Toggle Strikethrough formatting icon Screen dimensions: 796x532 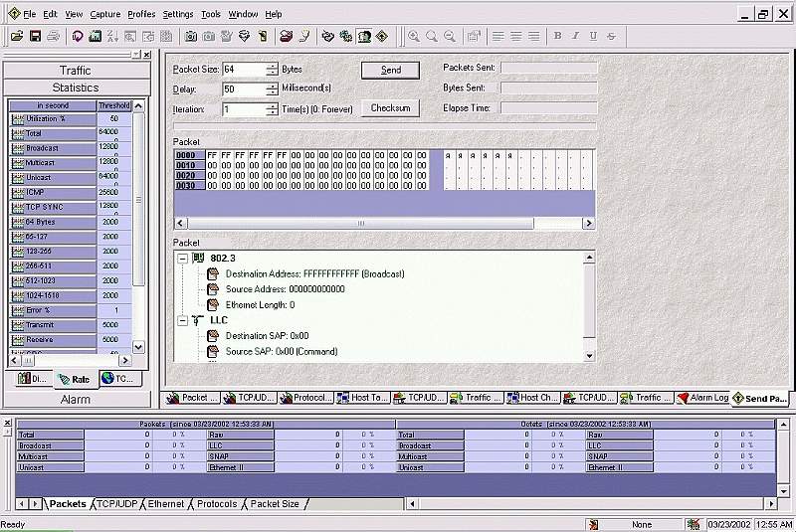(611, 36)
